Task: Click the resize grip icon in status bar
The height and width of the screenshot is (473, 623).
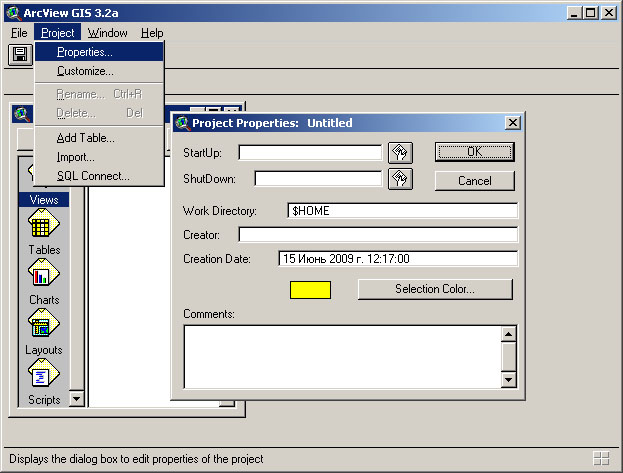Action: tap(602, 458)
